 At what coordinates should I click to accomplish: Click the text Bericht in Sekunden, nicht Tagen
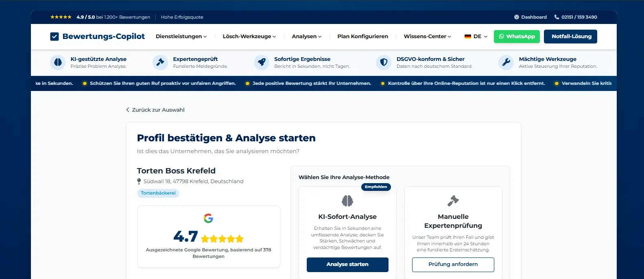pyautogui.click(x=312, y=67)
